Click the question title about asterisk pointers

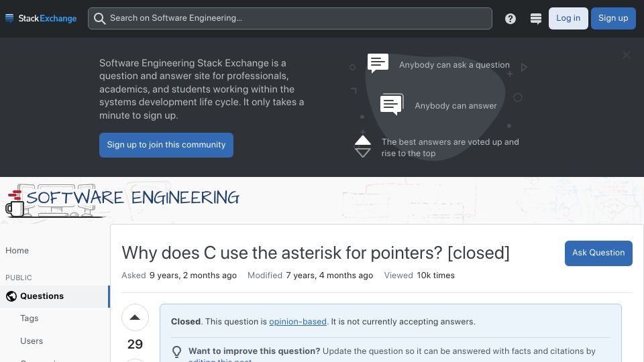point(315,253)
